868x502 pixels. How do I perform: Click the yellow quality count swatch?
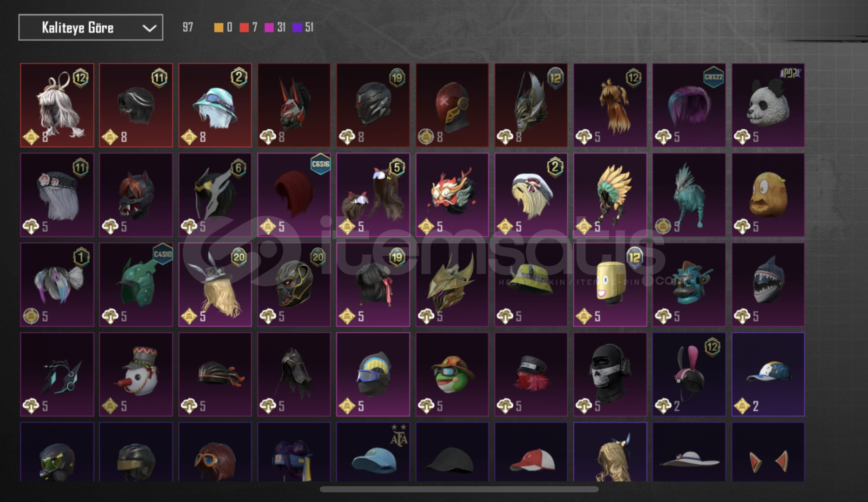(219, 28)
